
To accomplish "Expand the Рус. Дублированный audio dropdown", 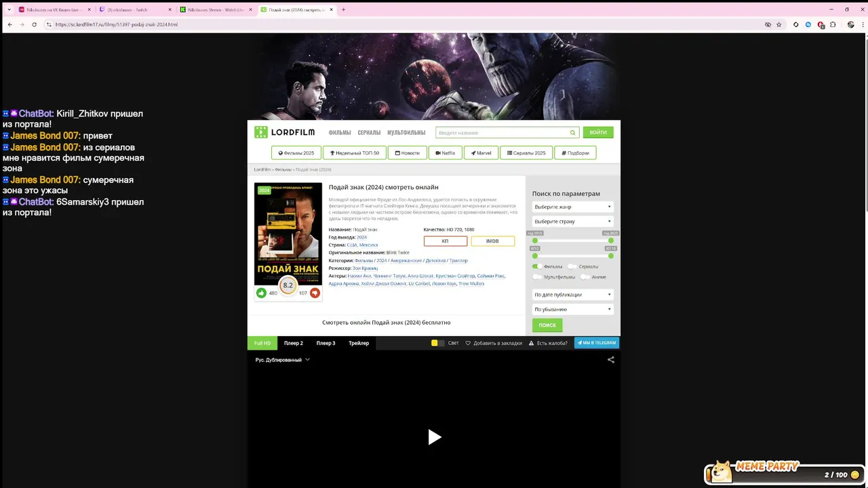I will [x=283, y=360].
